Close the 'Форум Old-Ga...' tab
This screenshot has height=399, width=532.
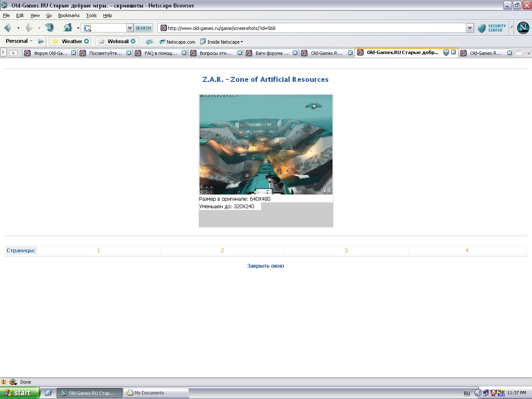pyautogui.click(x=74, y=53)
